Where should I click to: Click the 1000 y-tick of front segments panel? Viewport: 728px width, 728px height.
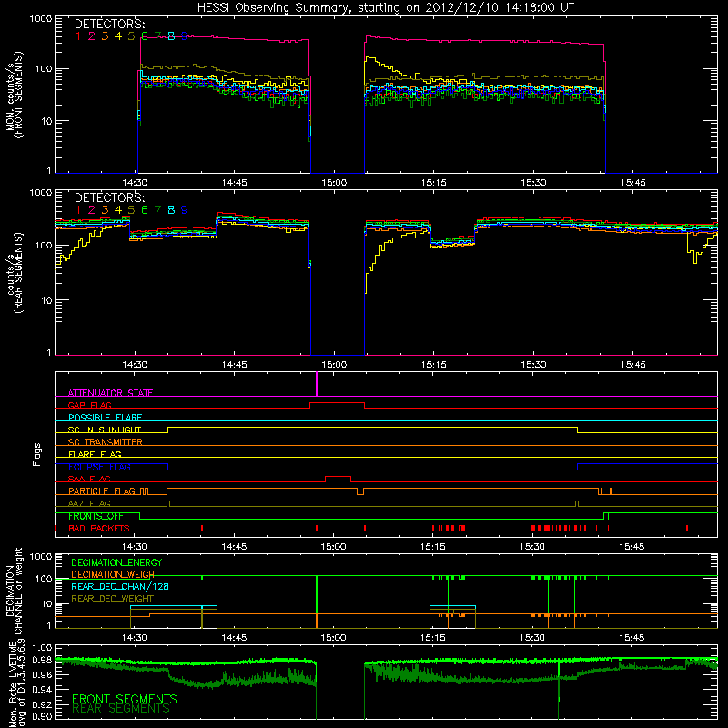(40, 19)
